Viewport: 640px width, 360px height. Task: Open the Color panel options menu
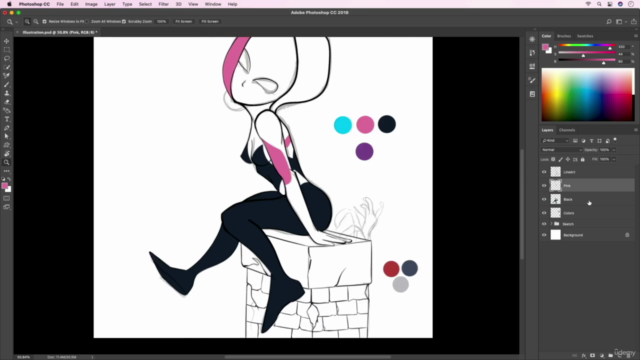[636, 36]
